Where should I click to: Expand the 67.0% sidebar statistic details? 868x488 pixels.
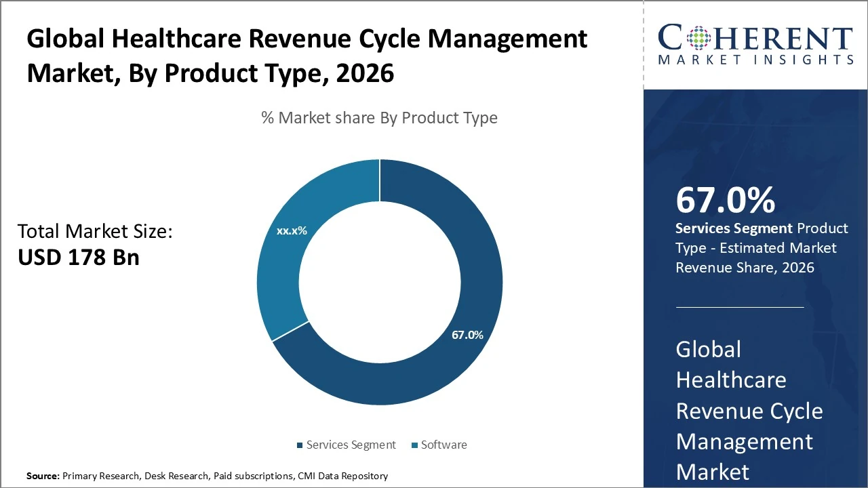click(726, 201)
